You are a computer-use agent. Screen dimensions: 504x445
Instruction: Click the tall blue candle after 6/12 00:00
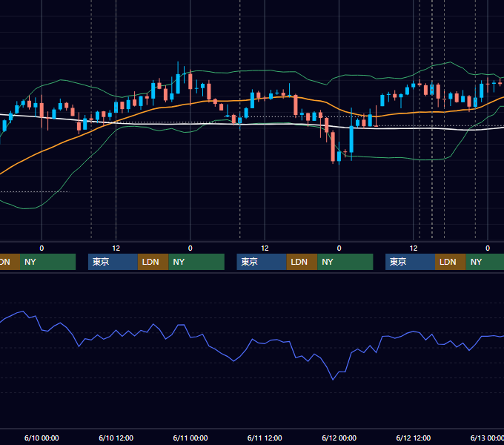tap(351, 139)
